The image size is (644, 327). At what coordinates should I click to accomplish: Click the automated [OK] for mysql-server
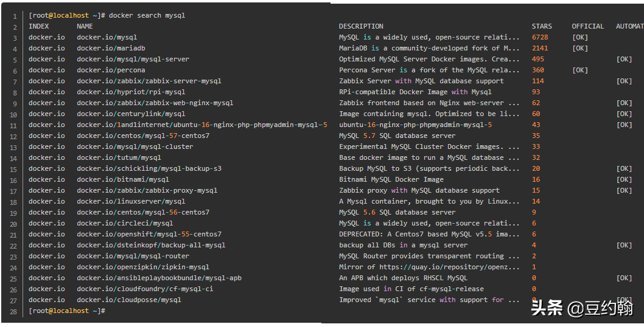[x=624, y=59]
